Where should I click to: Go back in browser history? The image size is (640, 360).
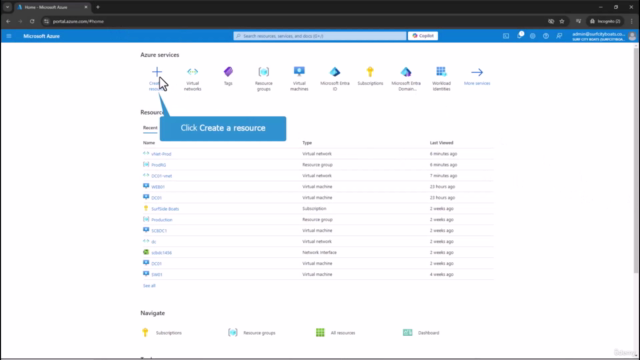(8, 21)
